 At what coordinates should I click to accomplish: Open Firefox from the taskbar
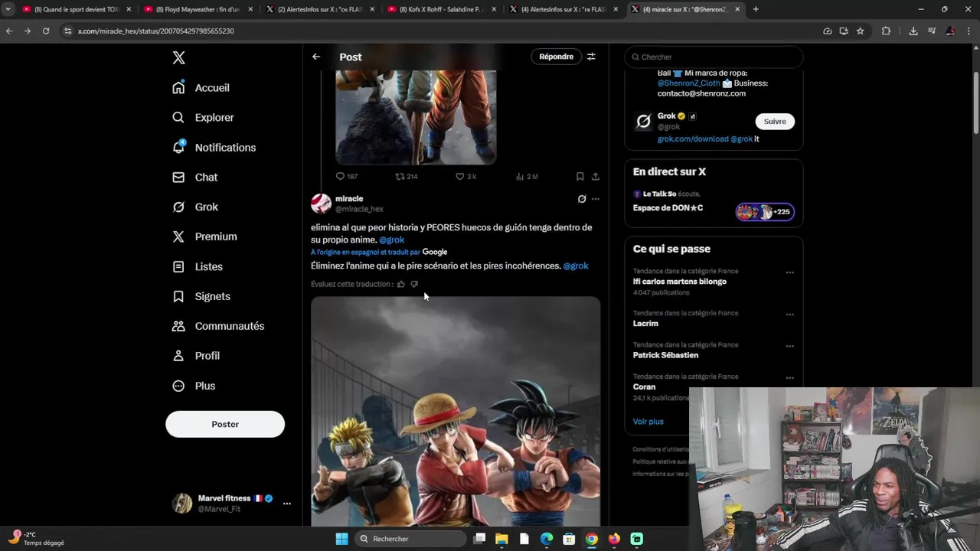(x=614, y=539)
